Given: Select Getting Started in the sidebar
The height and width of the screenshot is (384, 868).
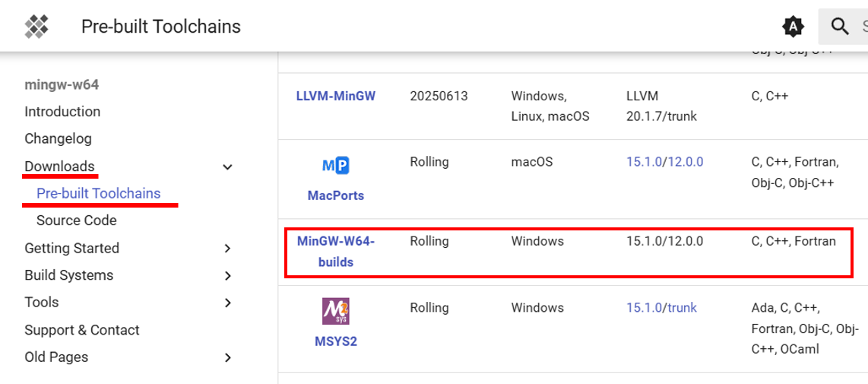Looking at the screenshot, I should pos(72,248).
